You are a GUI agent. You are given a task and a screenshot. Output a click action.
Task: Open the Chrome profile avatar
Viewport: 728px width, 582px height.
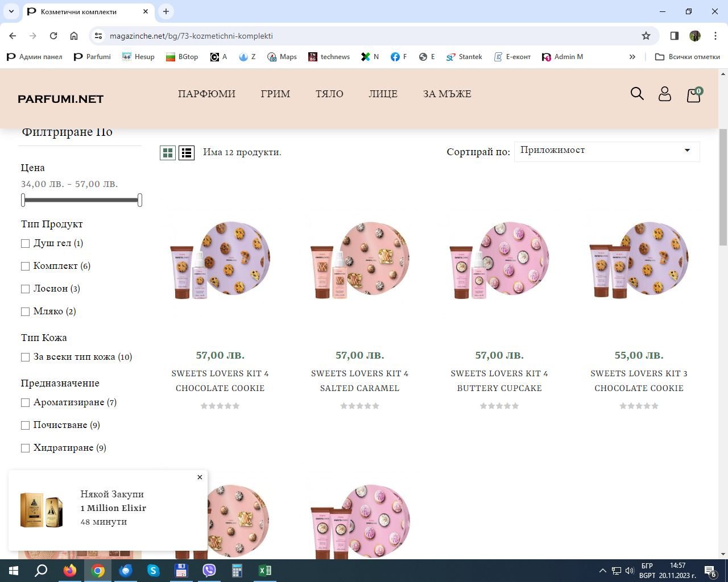[x=695, y=36]
